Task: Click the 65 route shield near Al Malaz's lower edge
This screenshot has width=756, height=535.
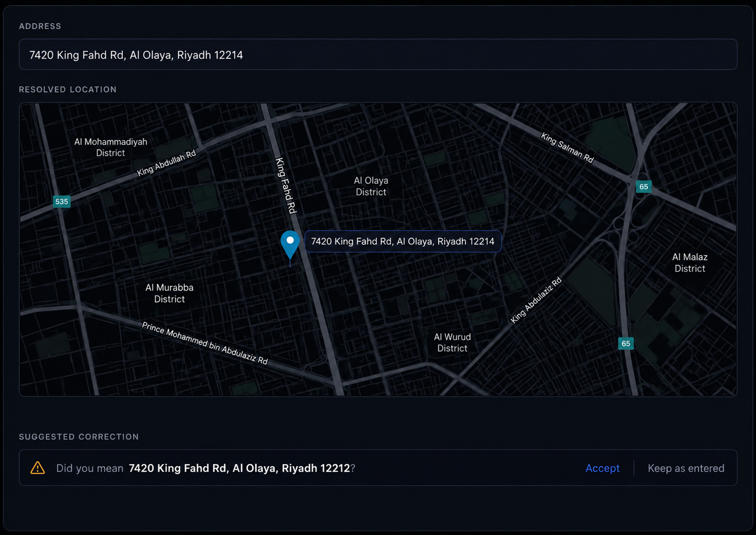Action: tap(625, 344)
